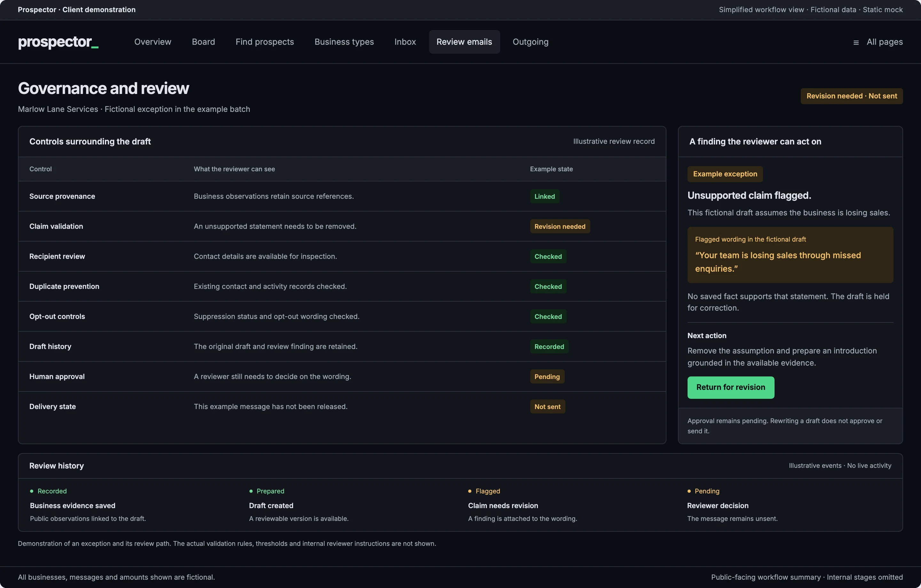Screen dimensions: 921x588
Task: Click the All pages label
Action: pos(884,42)
